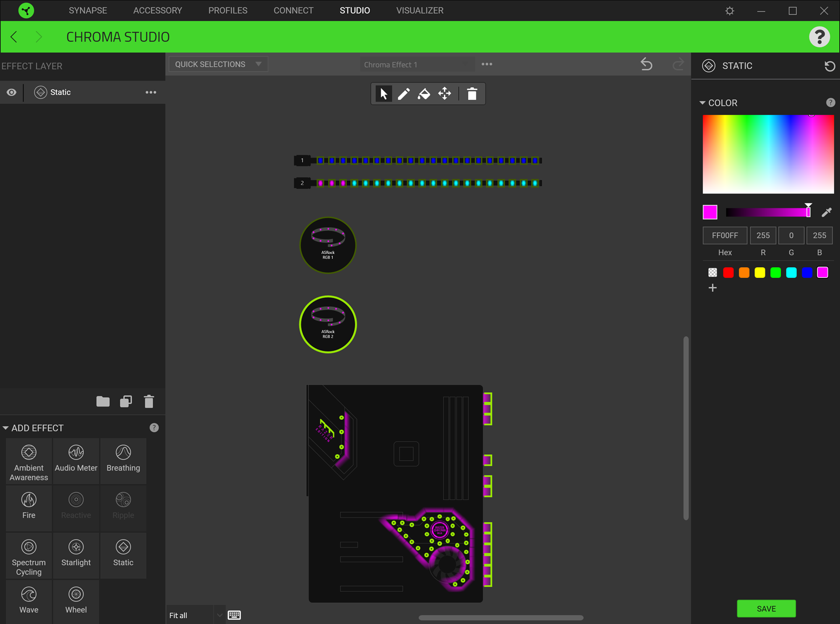Adjust the brightness slider
840x624 pixels.
point(768,212)
